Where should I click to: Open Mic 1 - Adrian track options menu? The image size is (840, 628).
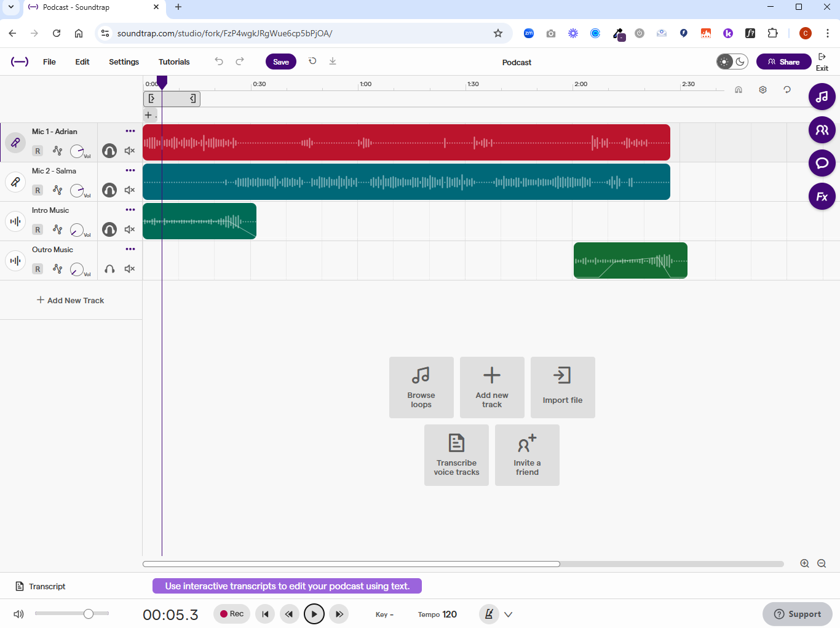click(130, 131)
